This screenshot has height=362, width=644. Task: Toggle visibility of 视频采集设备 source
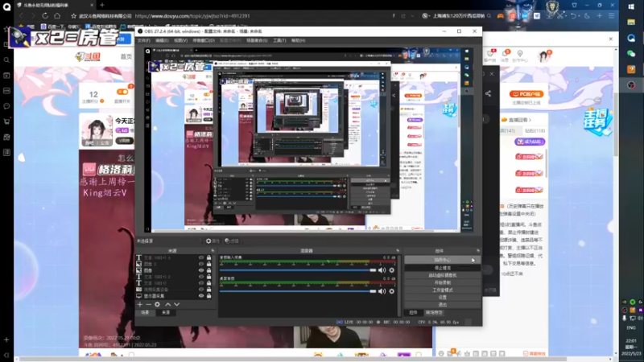coord(201,290)
